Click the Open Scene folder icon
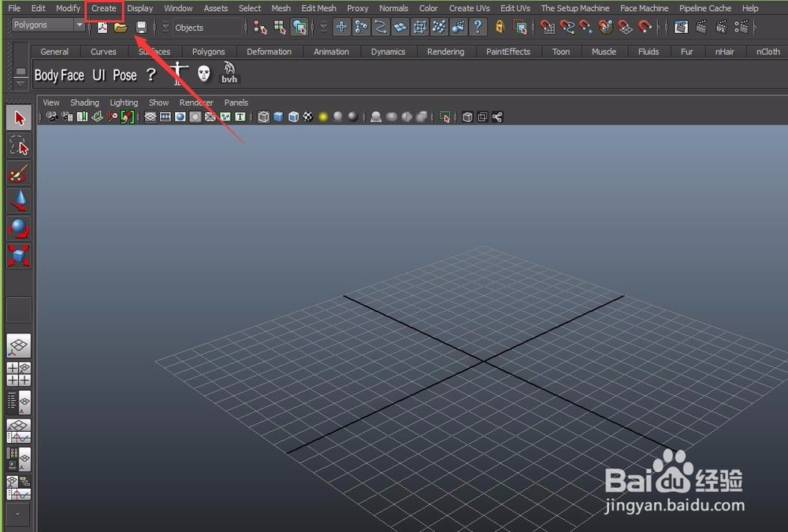 (121, 28)
